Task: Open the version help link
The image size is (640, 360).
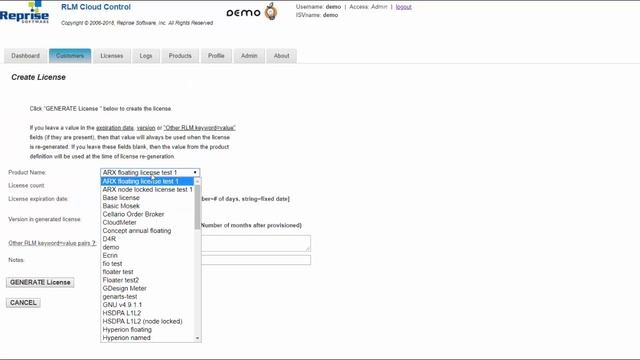Action: 146,128
